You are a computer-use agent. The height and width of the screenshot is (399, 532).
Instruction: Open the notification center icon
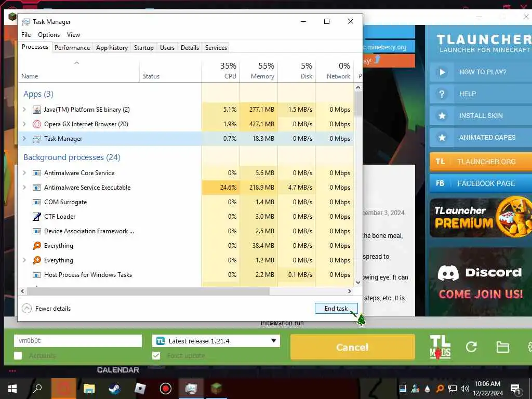point(515,389)
